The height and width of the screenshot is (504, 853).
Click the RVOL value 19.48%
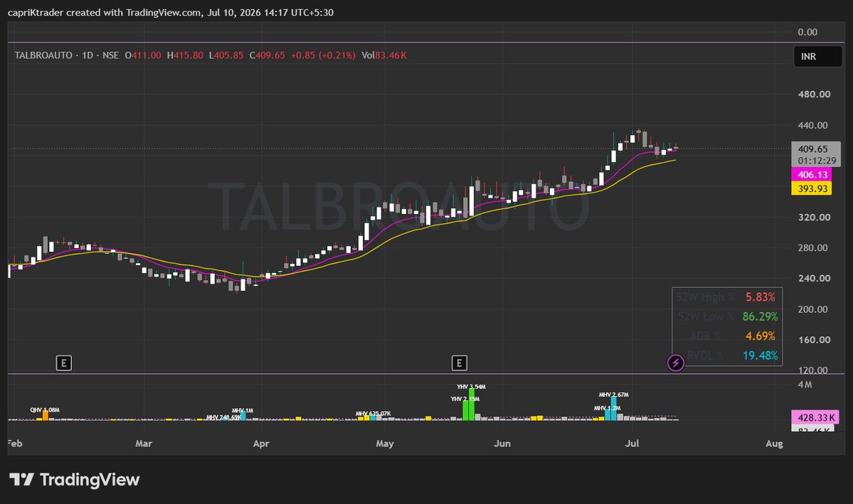click(760, 355)
